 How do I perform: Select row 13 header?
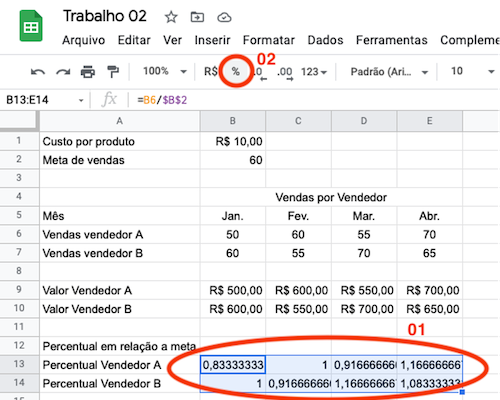coord(19,364)
